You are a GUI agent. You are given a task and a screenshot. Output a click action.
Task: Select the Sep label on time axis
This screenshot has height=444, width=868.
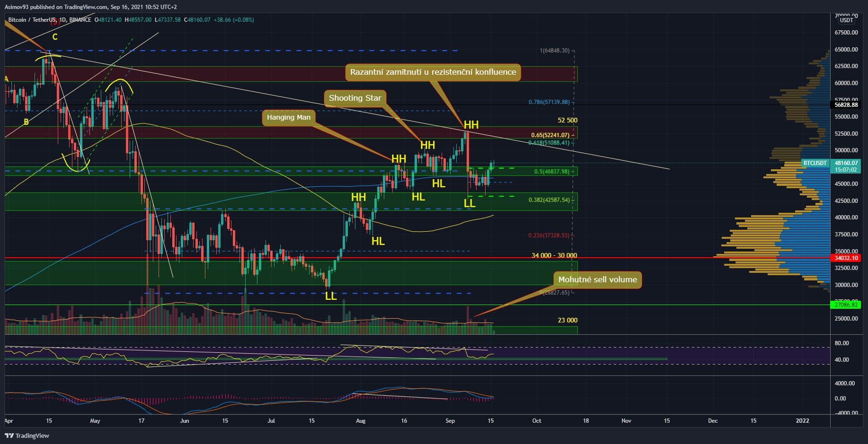pos(450,420)
